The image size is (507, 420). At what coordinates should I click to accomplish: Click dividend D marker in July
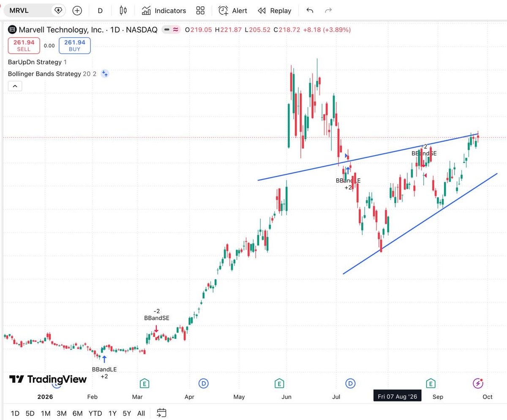(x=351, y=384)
